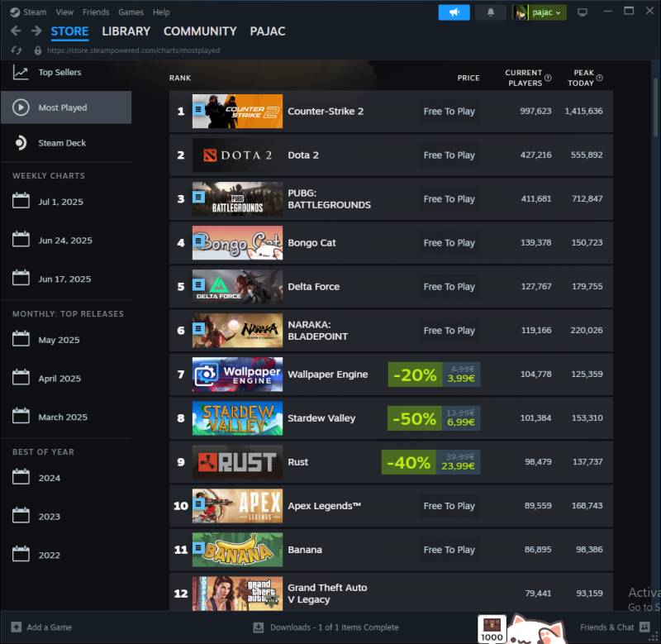Viewport: 661px width, 644px height.
Task: Click the Most Played play-circle icon
Action: [x=21, y=107]
